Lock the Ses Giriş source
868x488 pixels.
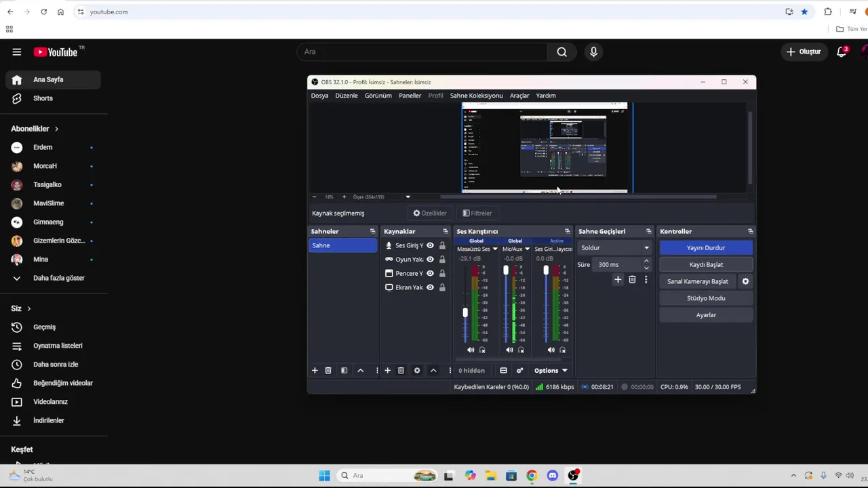pyautogui.click(x=442, y=245)
